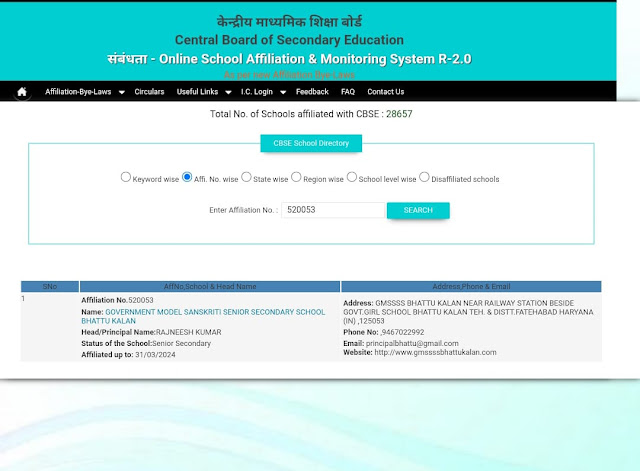This screenshot has width=640, height=471.
Task: Click the Central Board of Secondary Education heading
Action: 289,40
